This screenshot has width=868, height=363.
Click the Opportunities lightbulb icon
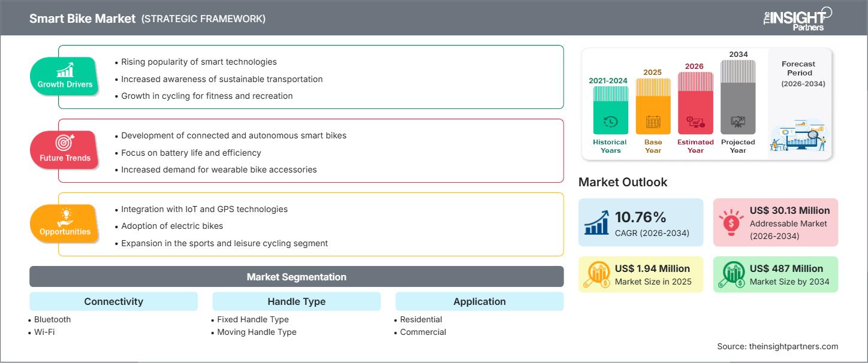click(x=65, y=217)
